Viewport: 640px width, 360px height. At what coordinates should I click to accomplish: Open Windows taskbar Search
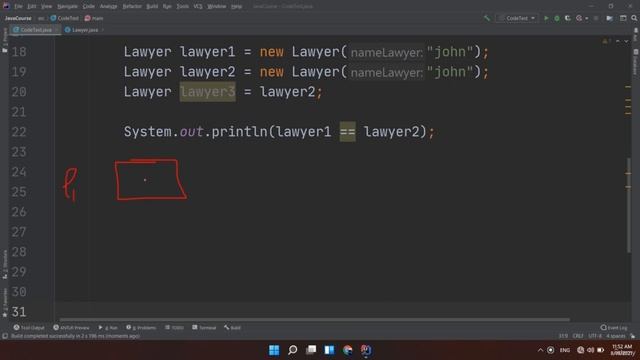293,350
